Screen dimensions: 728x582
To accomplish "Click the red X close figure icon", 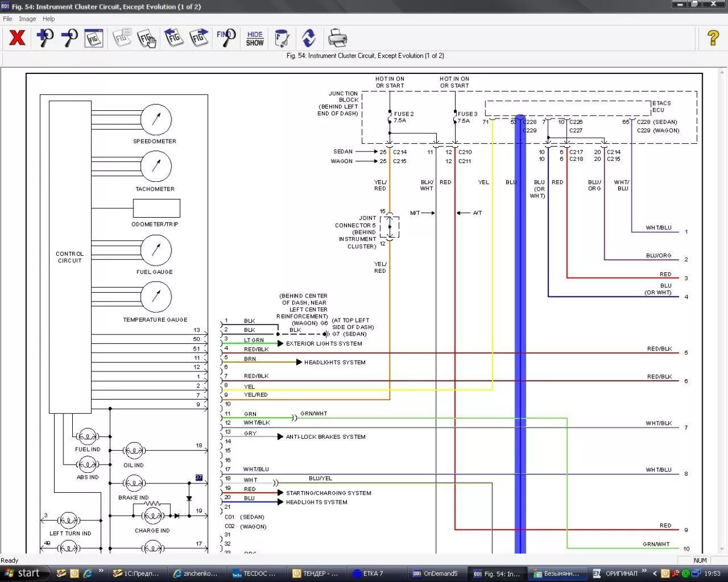I will 17,38.
